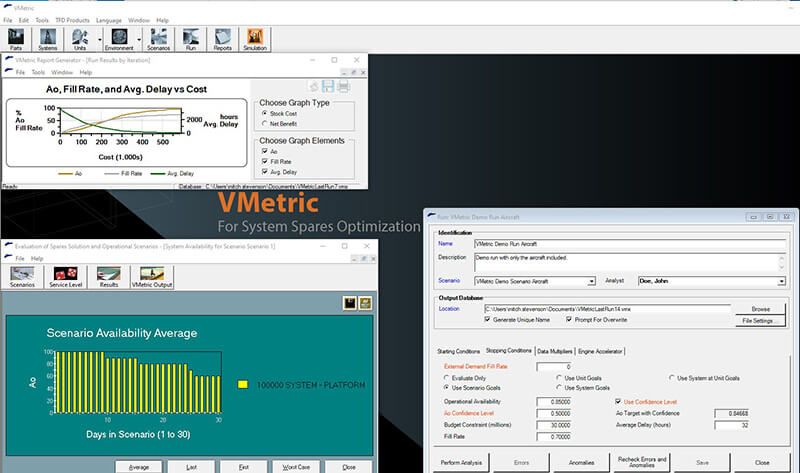800x473 pixels.
Task: Switch to Stopping Conditions tab
Action: click(509, 351)
